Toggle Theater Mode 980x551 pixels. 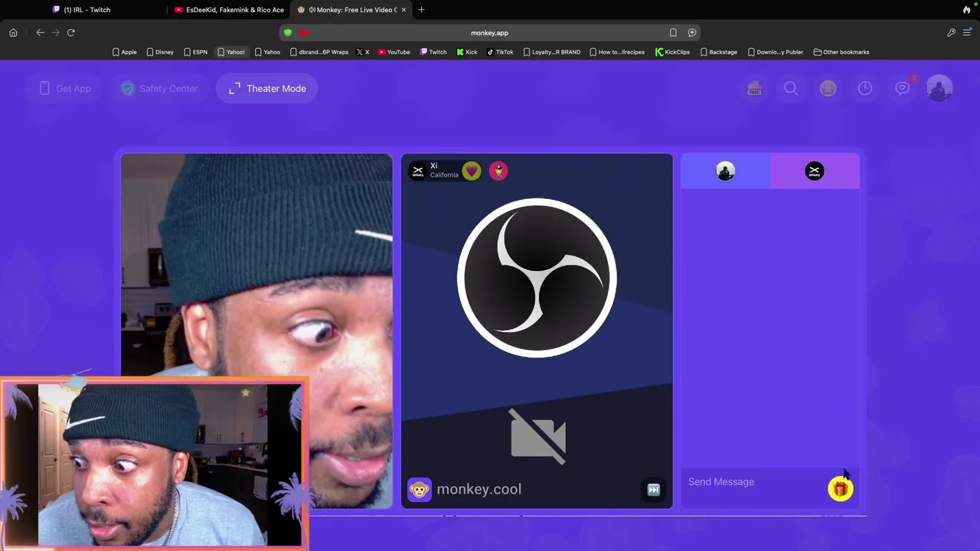coord(267,89)
